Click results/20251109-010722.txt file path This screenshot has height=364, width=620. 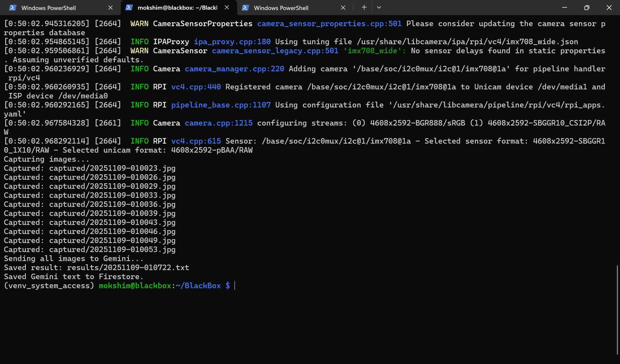pyautogui.click(x=128, y=268)
